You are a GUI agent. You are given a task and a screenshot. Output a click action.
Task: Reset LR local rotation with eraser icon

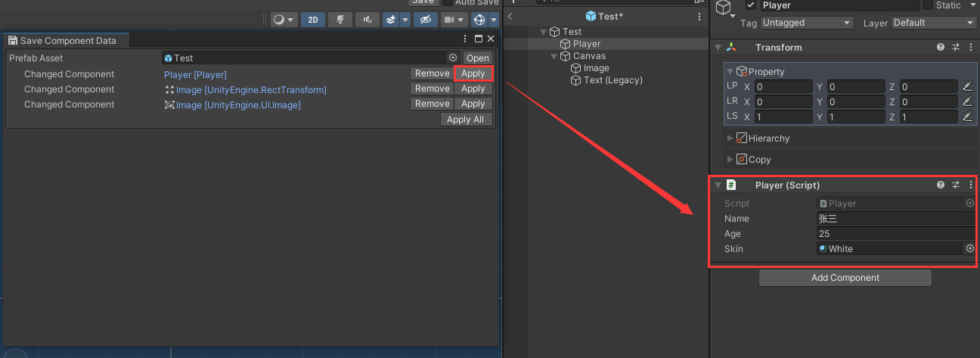tap(968, 101)
